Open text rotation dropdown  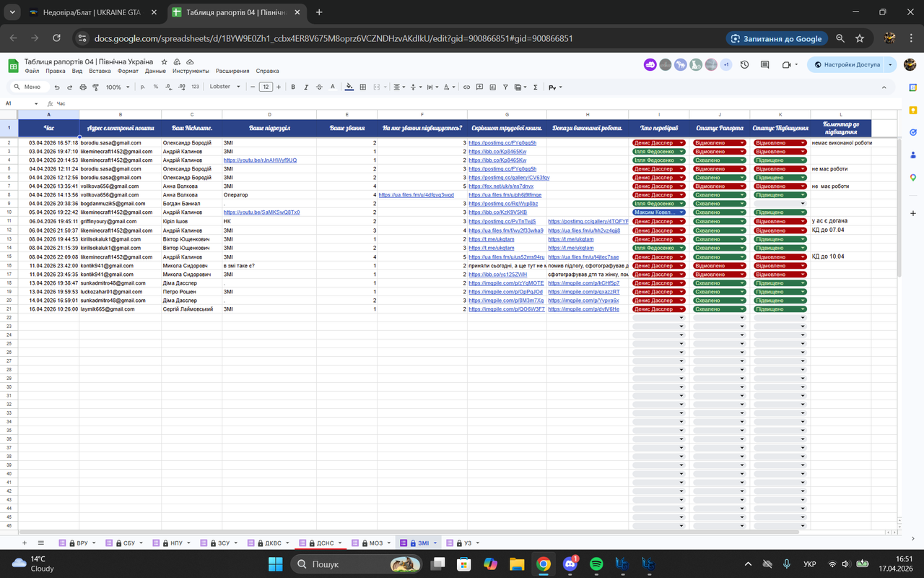click(x=449, y=87)
